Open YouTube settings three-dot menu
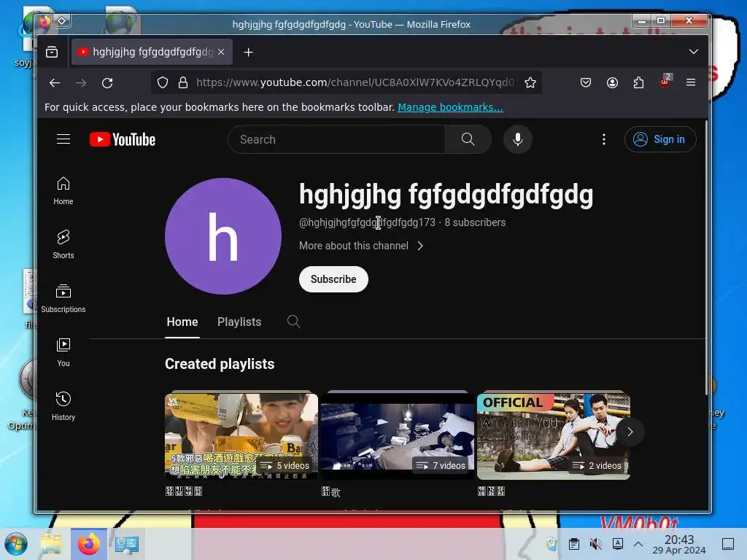 pyautogui.click(x=603, y=139)
